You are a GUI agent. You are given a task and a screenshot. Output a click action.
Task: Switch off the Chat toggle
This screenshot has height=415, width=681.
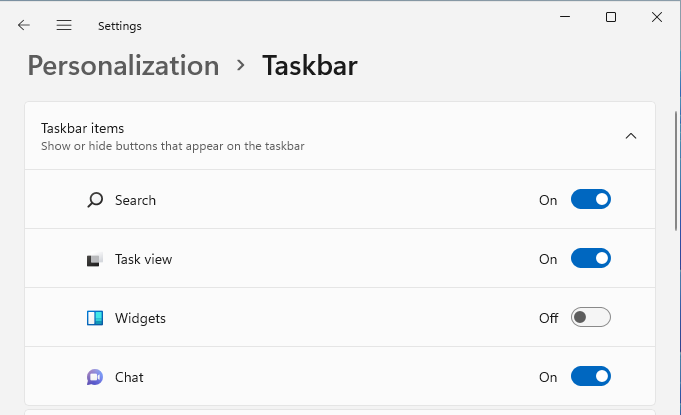pos(591,376)
